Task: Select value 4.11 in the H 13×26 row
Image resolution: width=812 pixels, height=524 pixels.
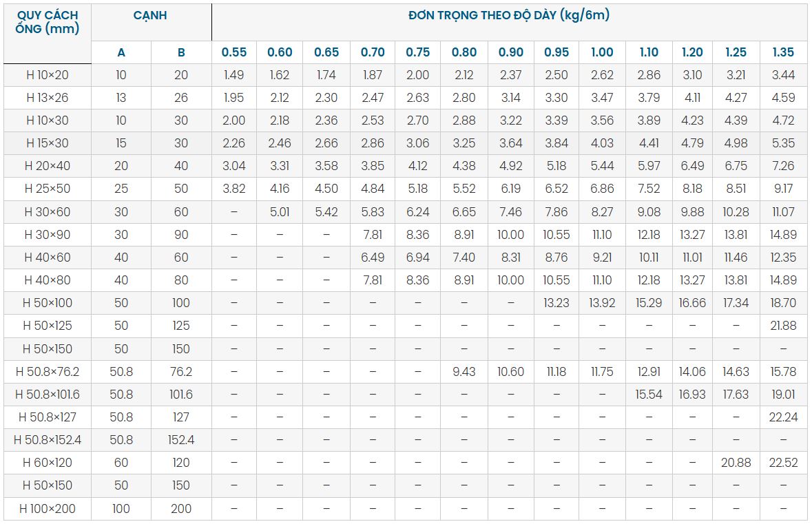Action: [x=692, y=98]
